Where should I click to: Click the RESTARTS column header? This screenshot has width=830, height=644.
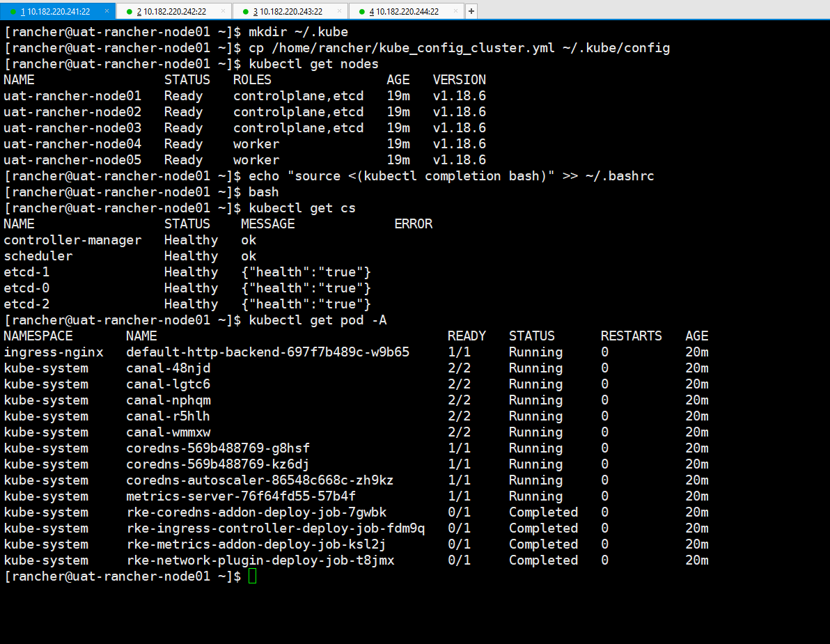[x=631, y=336]
